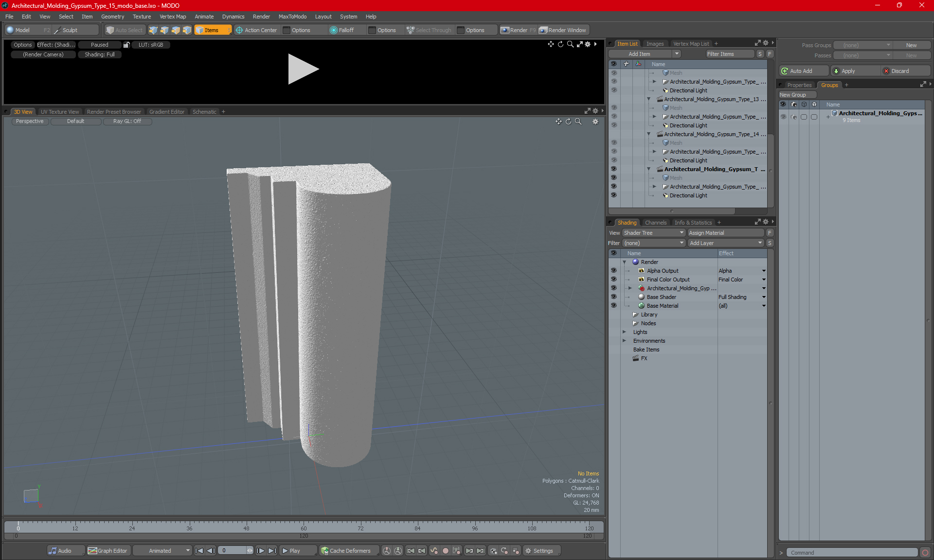This screenshot has width=934, height=560.
Task: Toggle visibility of Architectural_Molding_Gyps group
Action: click(783, 117)
